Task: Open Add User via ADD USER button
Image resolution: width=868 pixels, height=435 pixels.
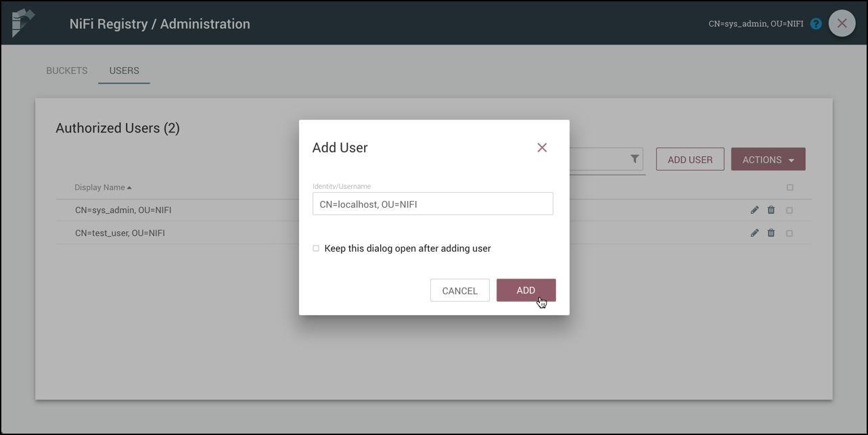Action: [x=690, y=159]
